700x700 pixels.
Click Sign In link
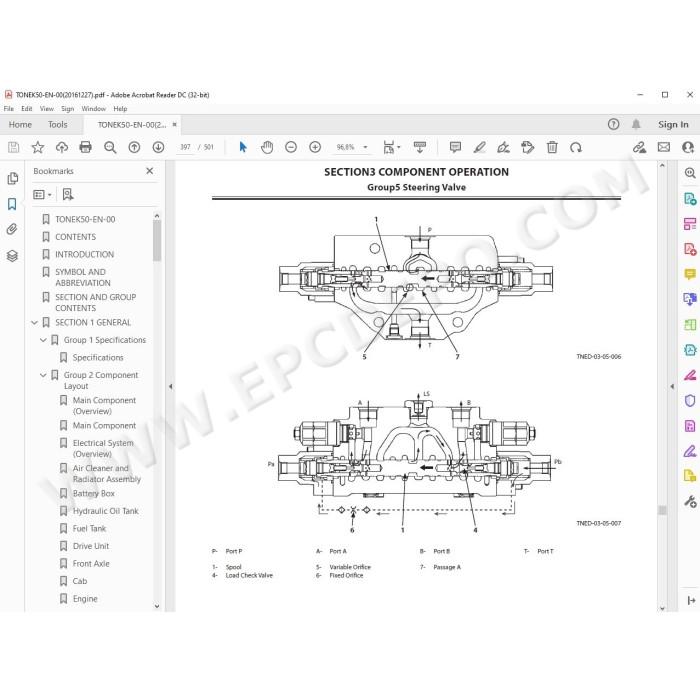pos(673,125)
